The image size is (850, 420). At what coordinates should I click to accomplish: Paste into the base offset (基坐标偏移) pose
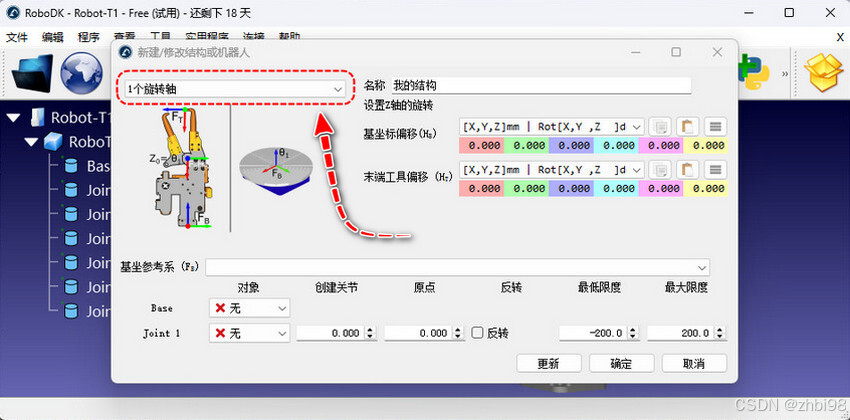point(687,126)
